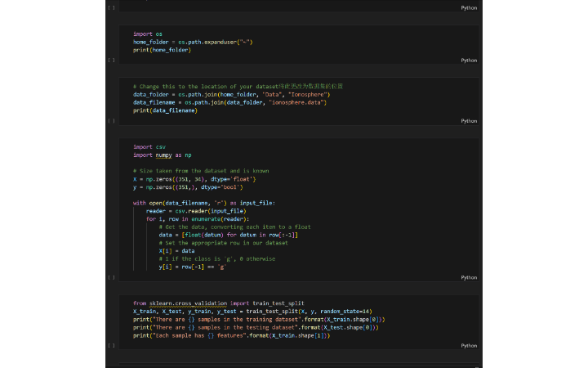The height and width of the screenshot is (368, 588).
Task: Click the print 'Each sample has {} features' line
Action: click(x=231, y=336)
